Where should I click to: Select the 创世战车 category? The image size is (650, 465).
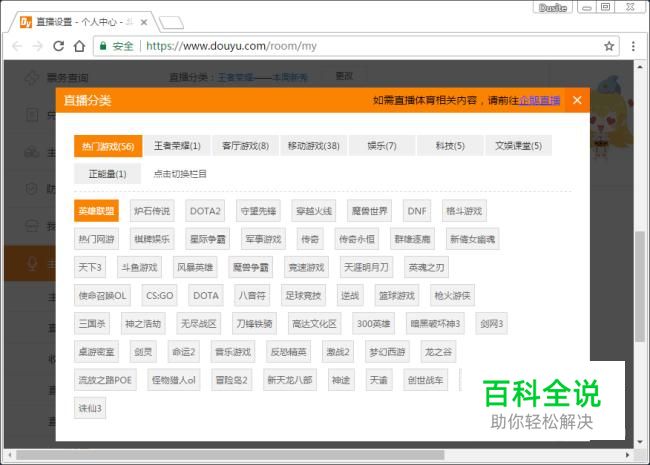coord(425,380)
